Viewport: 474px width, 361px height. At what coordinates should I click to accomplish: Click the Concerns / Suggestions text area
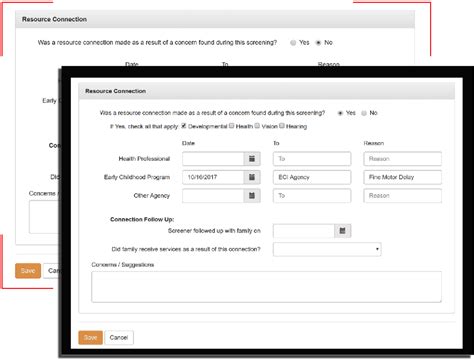tap(266, 287)
